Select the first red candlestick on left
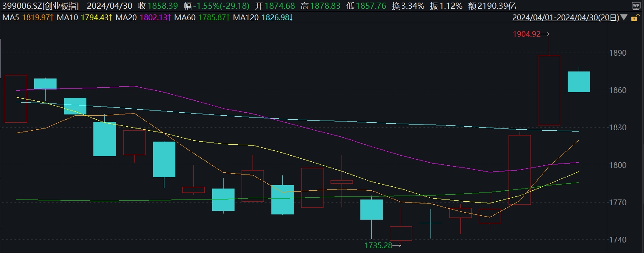Screen dimensions: 644x253 [x=16, y=99]
